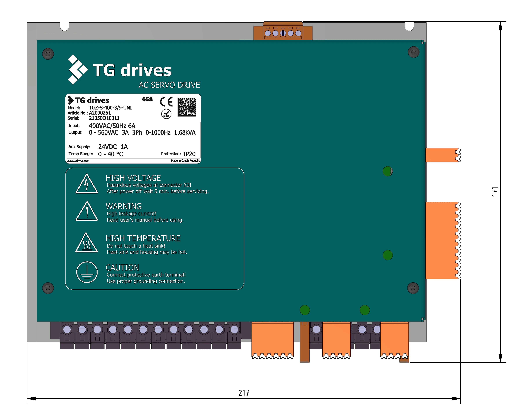Click the AC SERVO DRIVE caption

coord(169,85)
